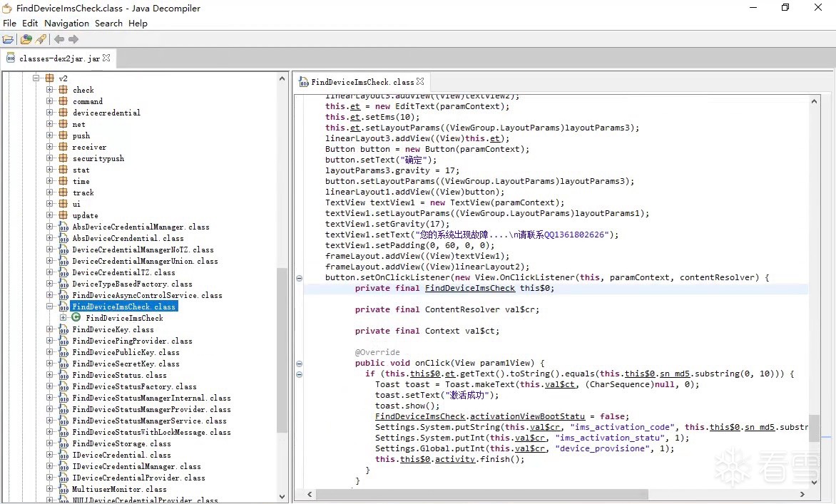Click code editor scroll up arrow

coord(814,101)
